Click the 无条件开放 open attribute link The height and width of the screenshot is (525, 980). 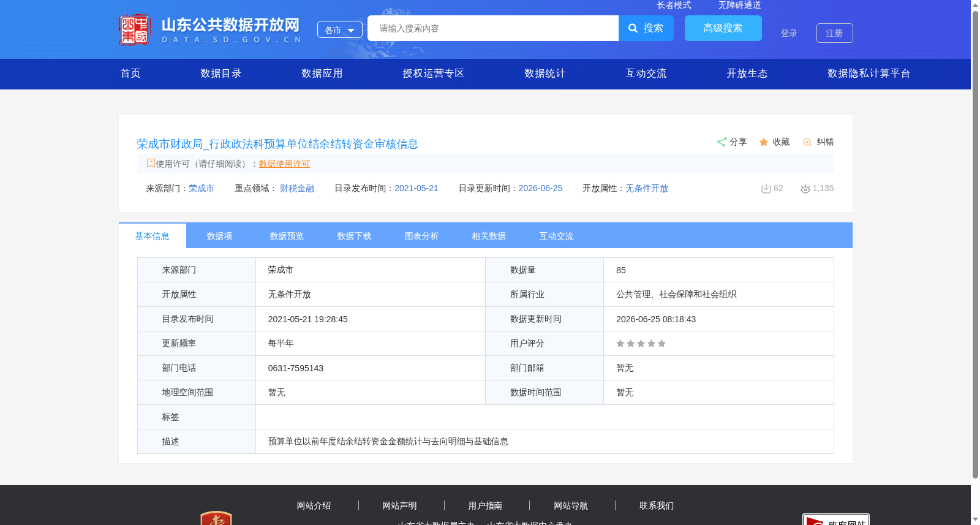click(647, 188)
